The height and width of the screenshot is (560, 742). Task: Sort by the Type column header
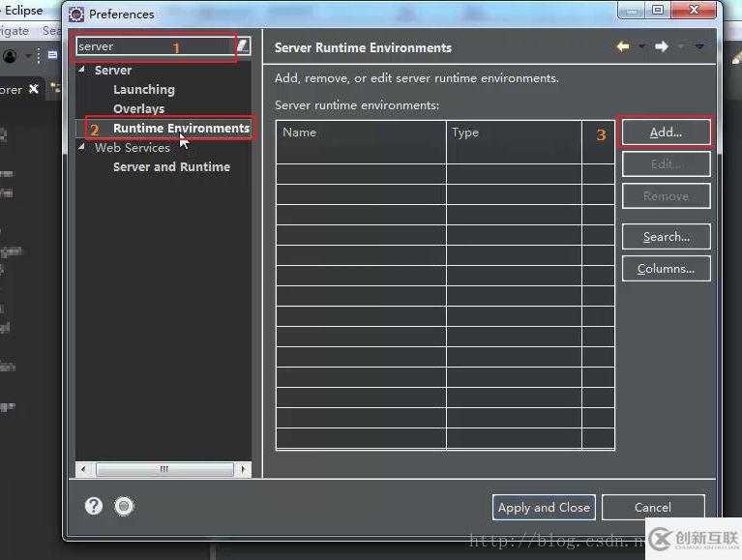514,133
